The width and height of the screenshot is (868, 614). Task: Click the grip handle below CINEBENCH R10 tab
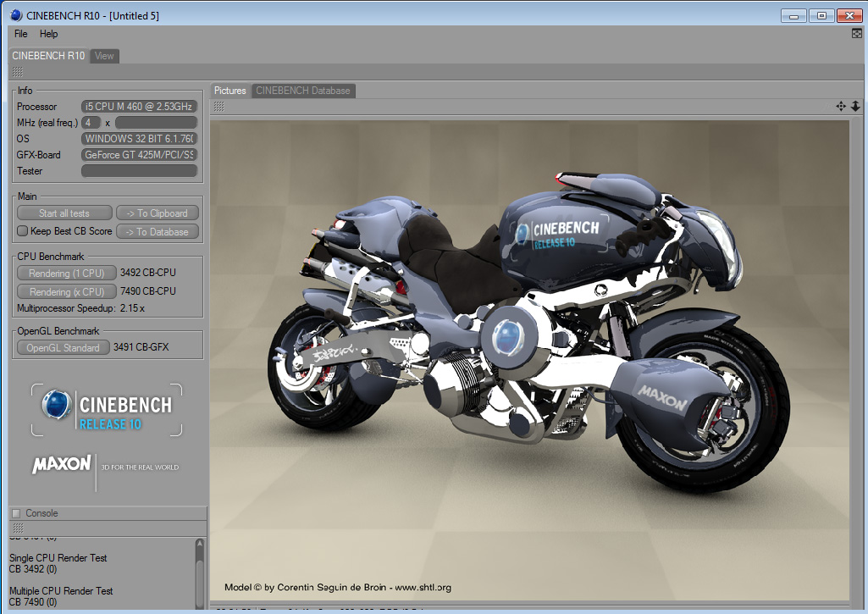18,72
